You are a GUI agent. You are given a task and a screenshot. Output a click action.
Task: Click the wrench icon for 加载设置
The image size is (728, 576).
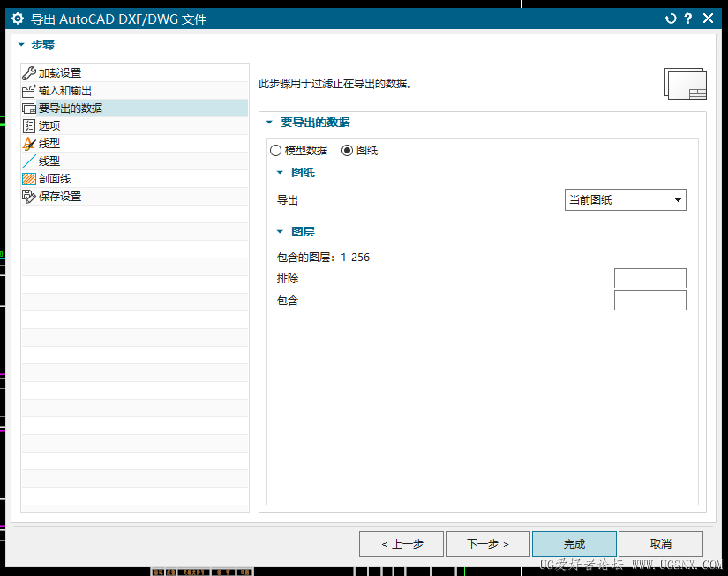(29, 73)
